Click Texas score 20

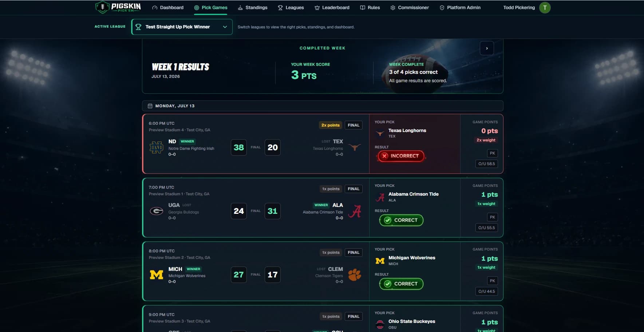(273, 147)
